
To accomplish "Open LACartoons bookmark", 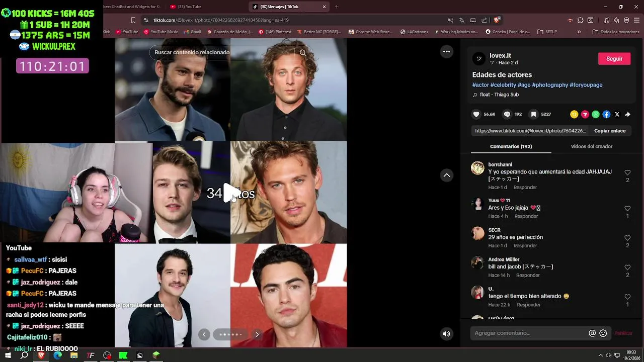I will pos(415,32).
